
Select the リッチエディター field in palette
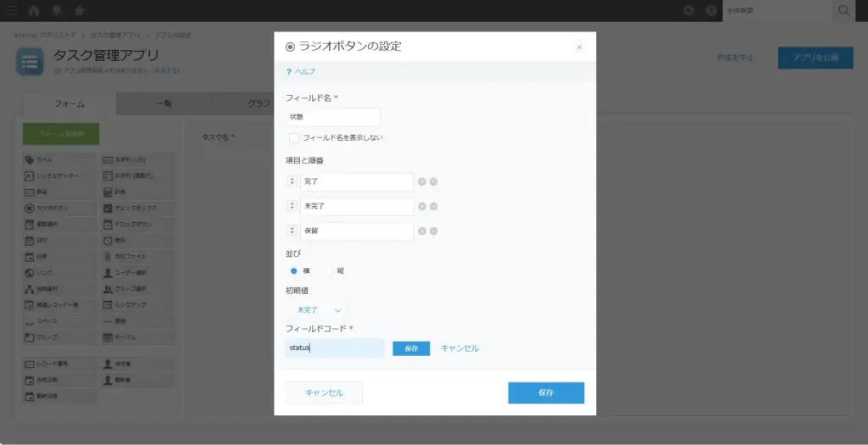[60, 176]
